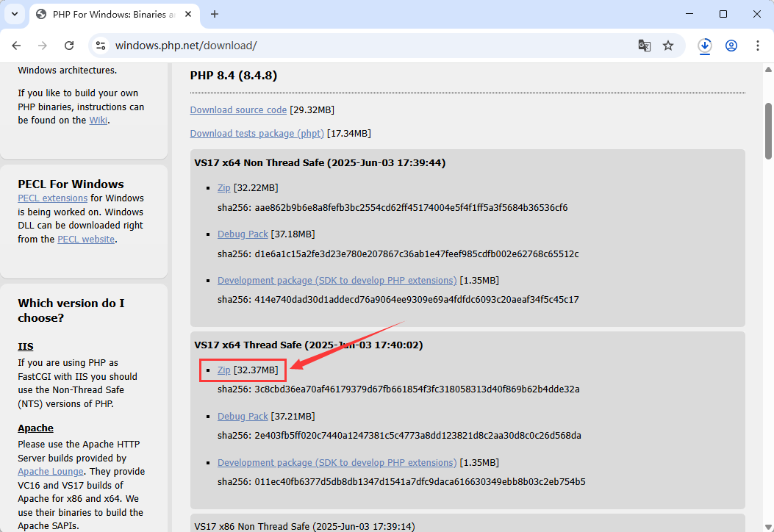Click sha256 hash starting with 414e740d
The image size is (774, 532).
tap(417, 300)
